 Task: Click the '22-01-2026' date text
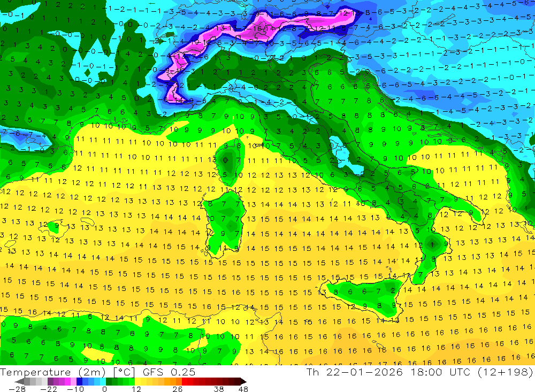[x=364, y=372]
